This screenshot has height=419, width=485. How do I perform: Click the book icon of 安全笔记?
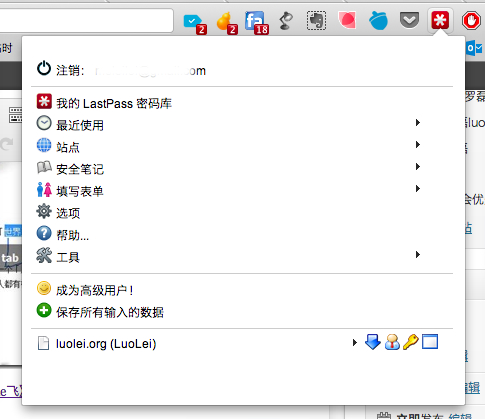point(44,167)
